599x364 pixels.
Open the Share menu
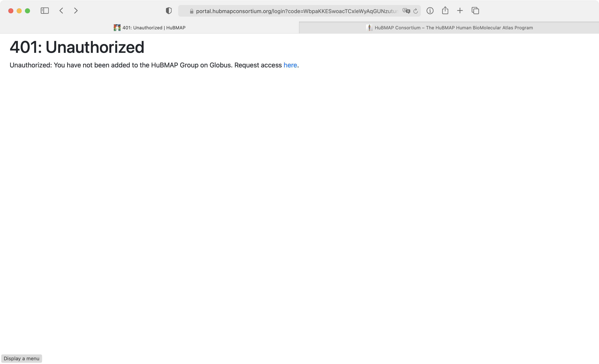point(445,10)
